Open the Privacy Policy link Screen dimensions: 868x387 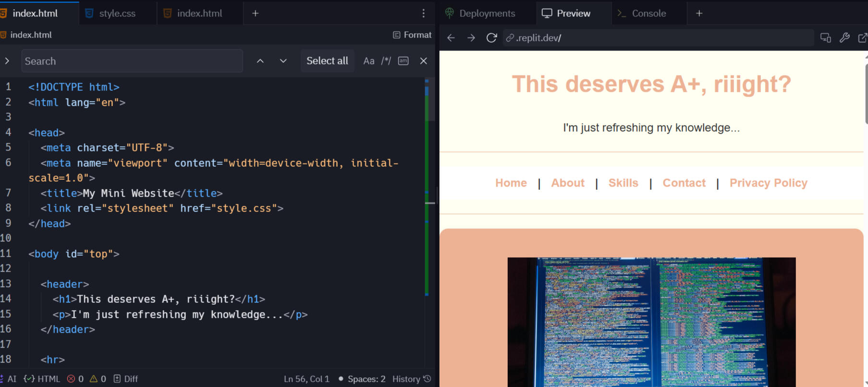coord(768,183)
